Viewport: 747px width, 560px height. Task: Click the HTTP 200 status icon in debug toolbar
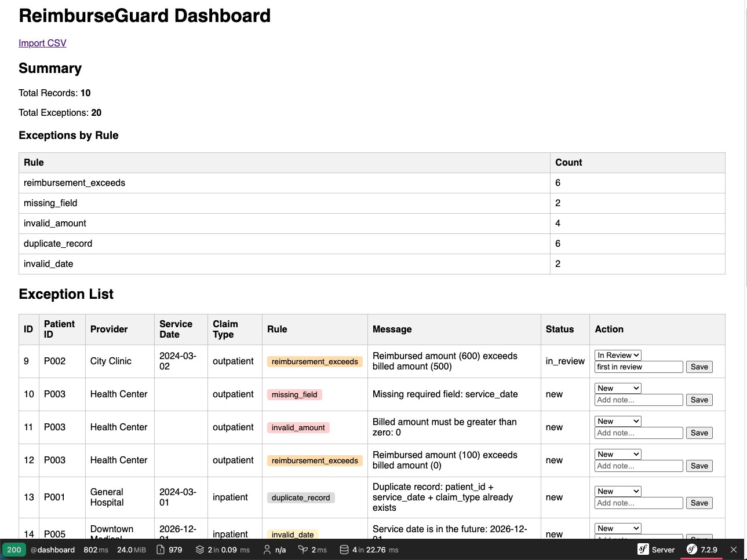pos(13,550)
